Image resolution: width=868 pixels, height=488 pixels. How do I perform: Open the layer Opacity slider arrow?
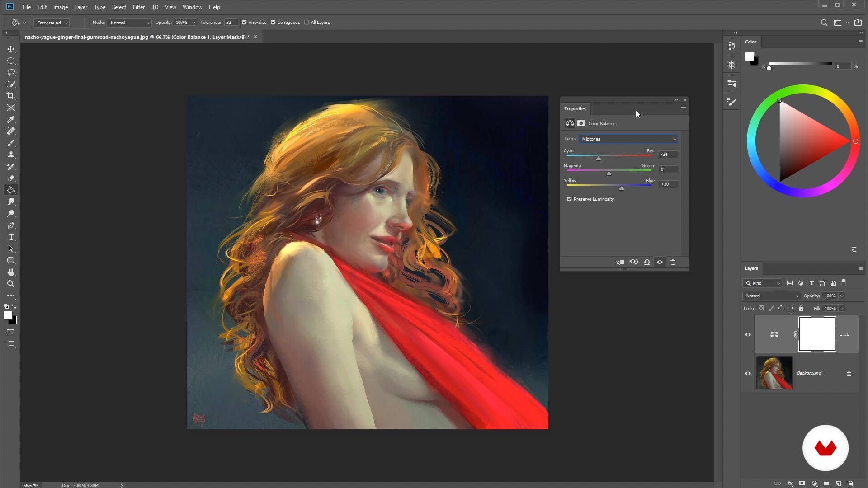pos(842,296)
